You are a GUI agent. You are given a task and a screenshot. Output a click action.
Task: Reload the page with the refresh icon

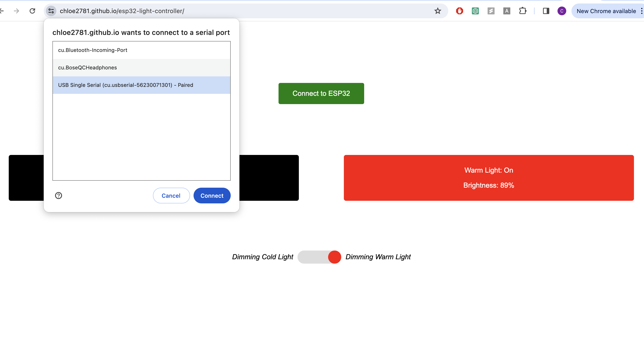click(32, 11)
